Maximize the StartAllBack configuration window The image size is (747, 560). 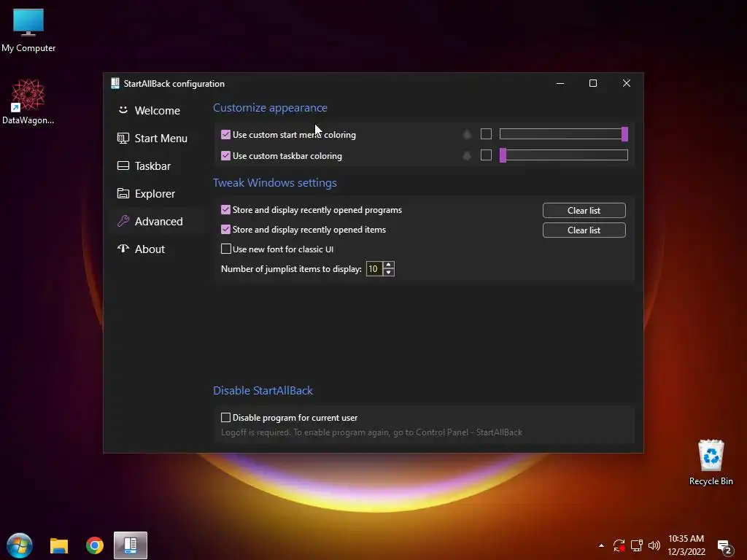tap(593, 83)
